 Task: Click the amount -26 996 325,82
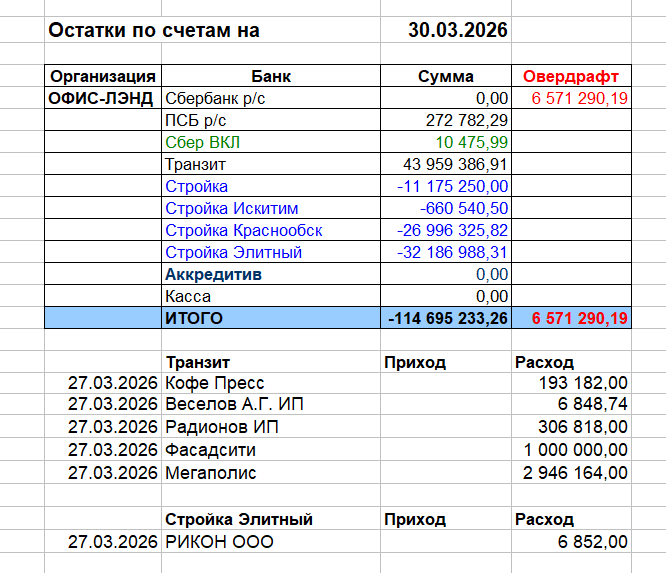pyautogui.click(x=446, y=231)
